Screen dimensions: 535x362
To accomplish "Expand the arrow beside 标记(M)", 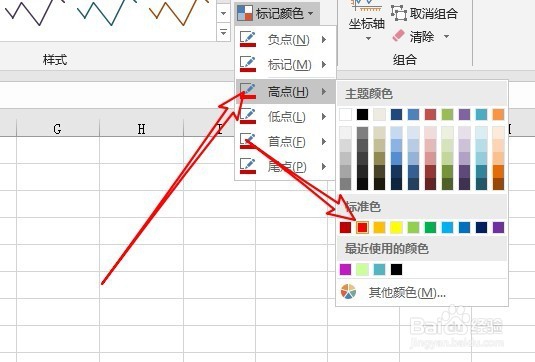I will pyautogui.click(x=324, y=64).
